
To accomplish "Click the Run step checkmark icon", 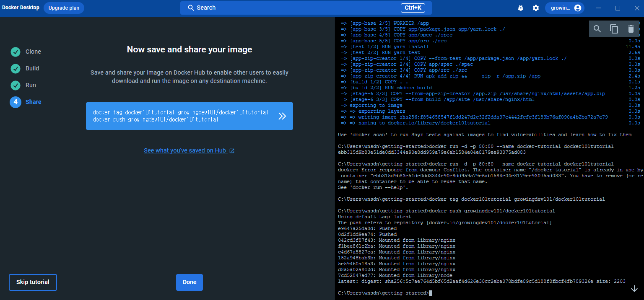I will coord(16,85).
